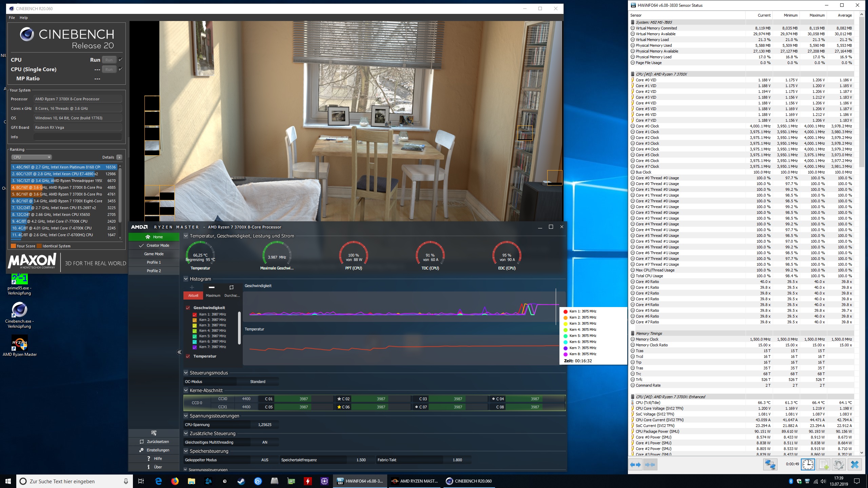Uncheck the Kern 1 speed checkbox
The height and width of the screenshot is (488, 868).
pyautogui.click(x=195, y=314)
